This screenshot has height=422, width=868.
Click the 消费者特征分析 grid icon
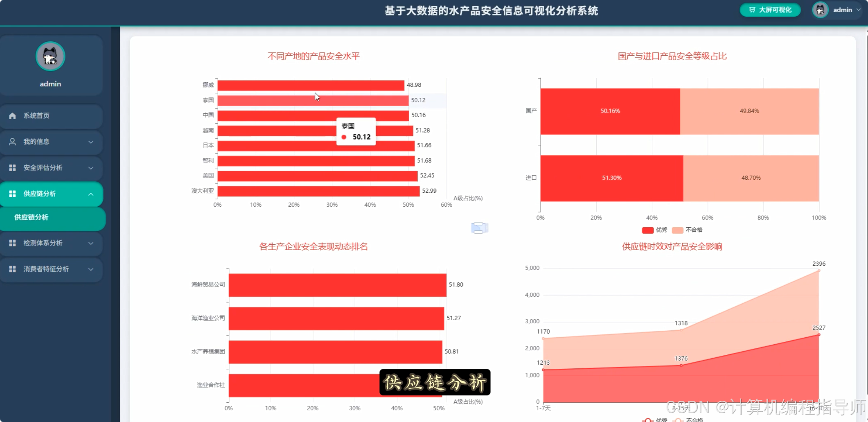pos(12,269)
